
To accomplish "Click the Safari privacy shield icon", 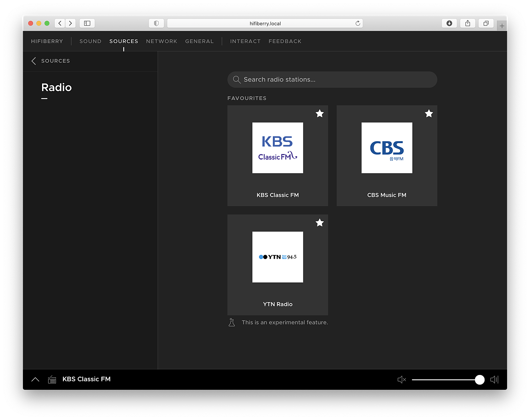I will pyautogui.click(x=156, y=23).
